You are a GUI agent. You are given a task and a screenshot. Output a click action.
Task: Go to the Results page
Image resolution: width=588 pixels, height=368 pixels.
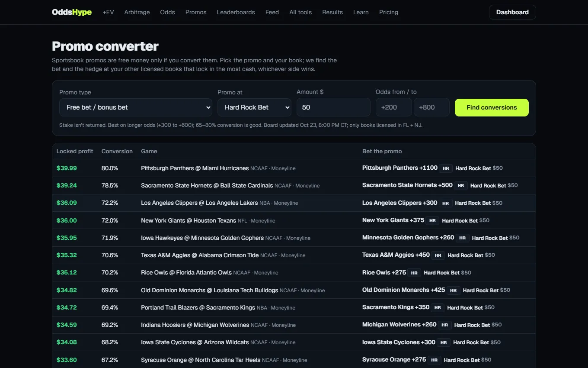coord(332,12)
